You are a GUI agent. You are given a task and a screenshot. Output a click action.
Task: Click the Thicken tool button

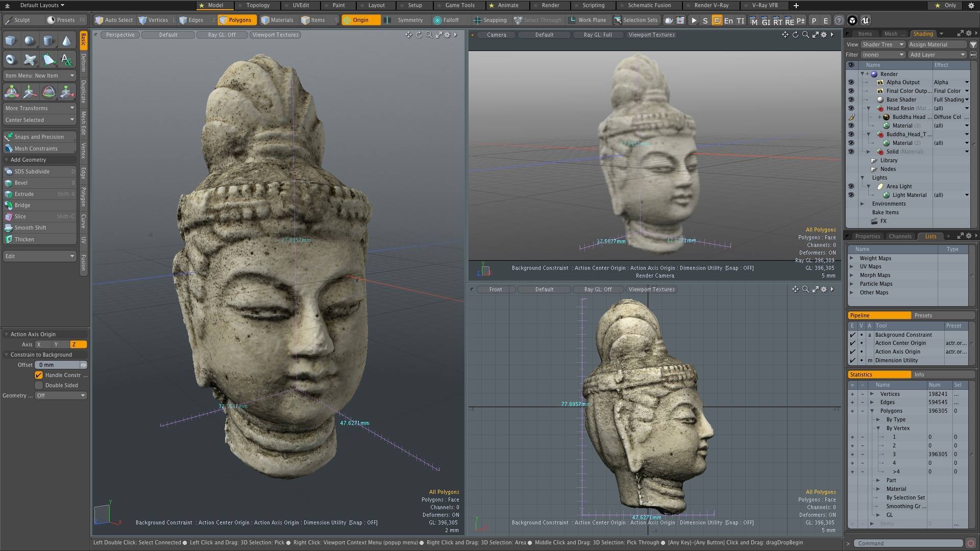point(40,239)
